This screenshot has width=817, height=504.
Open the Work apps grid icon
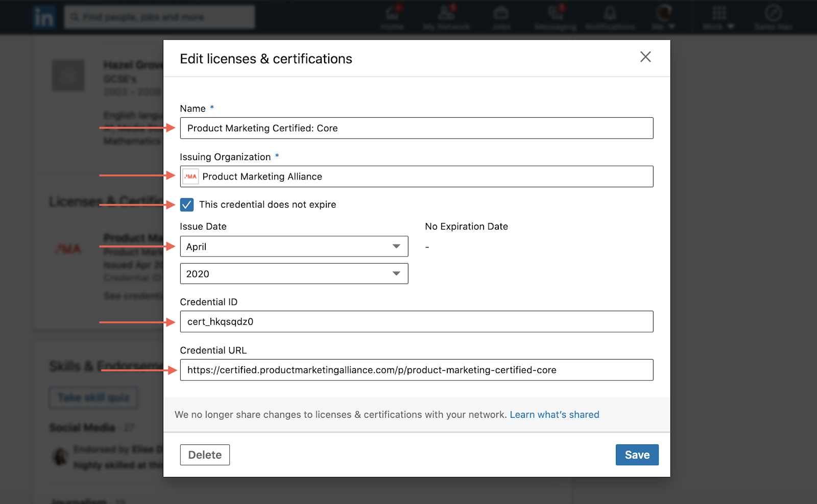[x=719, y=13]
